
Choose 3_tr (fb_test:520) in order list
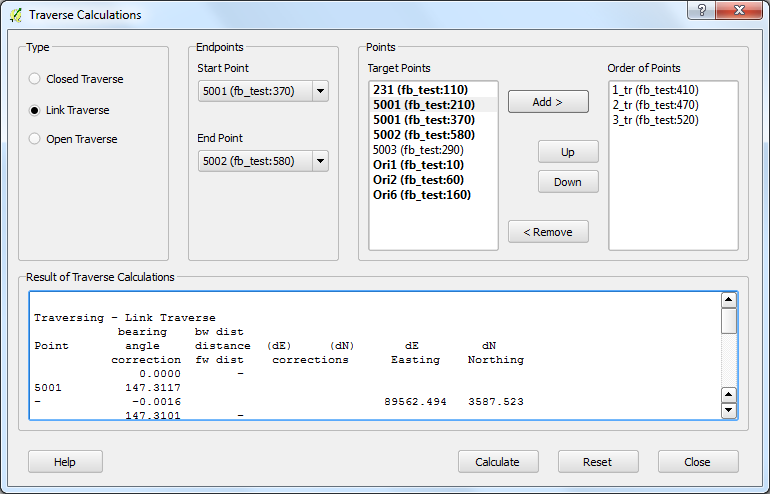pos(655,120)
